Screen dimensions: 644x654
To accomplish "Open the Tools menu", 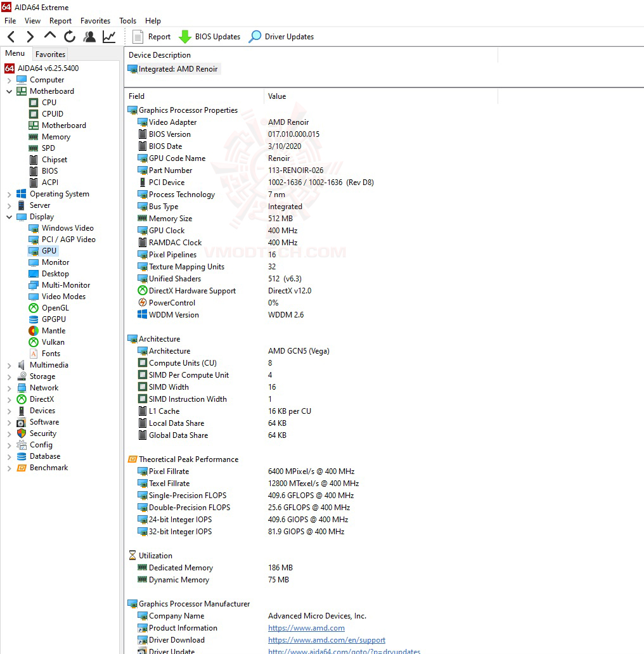I will [x=127, y=21].
